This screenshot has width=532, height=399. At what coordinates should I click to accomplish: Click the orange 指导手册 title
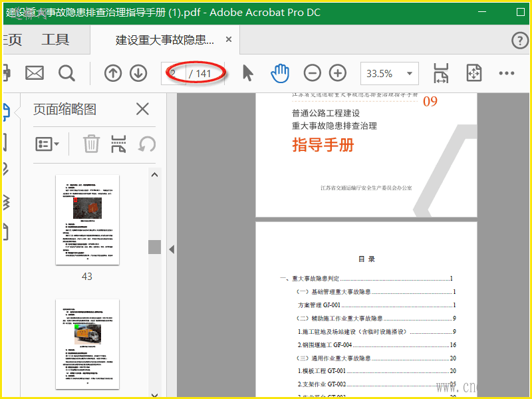coord(323,145)
